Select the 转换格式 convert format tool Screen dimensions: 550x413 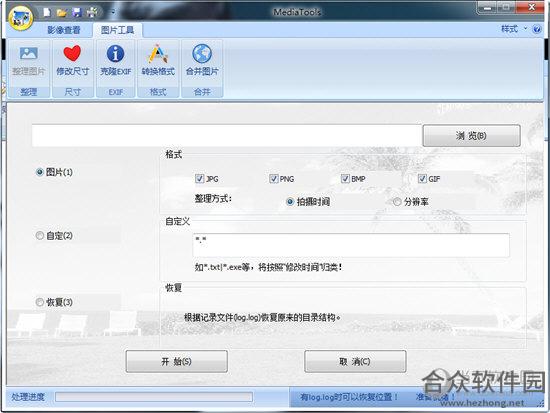[158, 62]
